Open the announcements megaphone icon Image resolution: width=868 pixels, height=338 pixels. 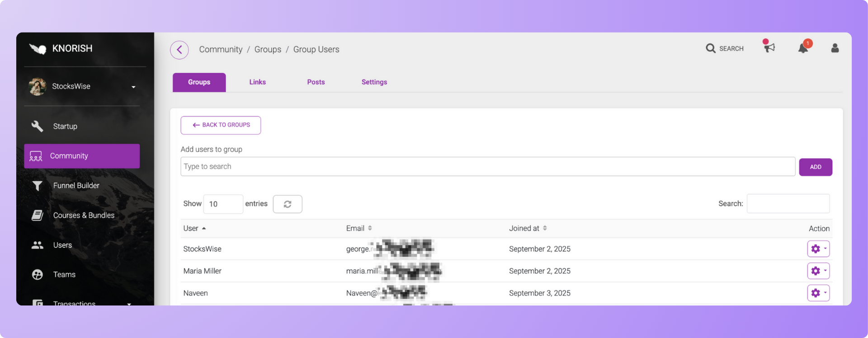(x=769, y=47)
